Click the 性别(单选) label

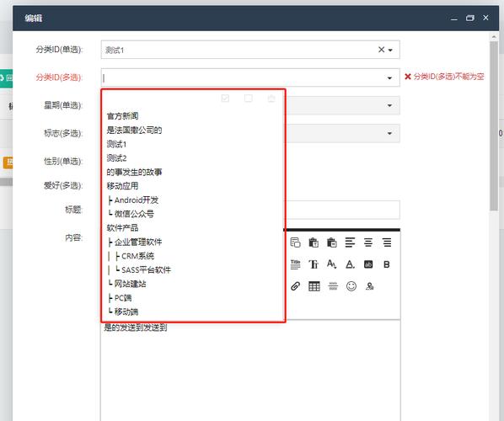click(x=63, y=161)
